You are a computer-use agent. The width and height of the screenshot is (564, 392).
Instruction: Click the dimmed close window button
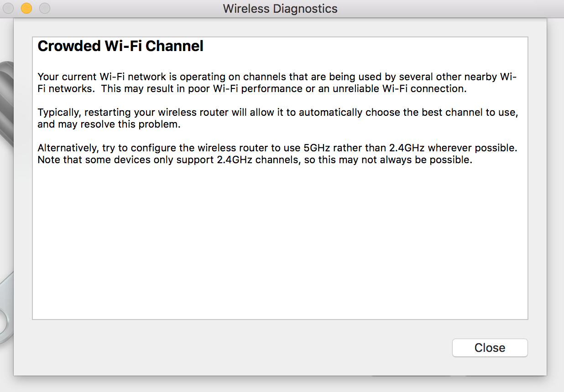click(x=8, y=8)
